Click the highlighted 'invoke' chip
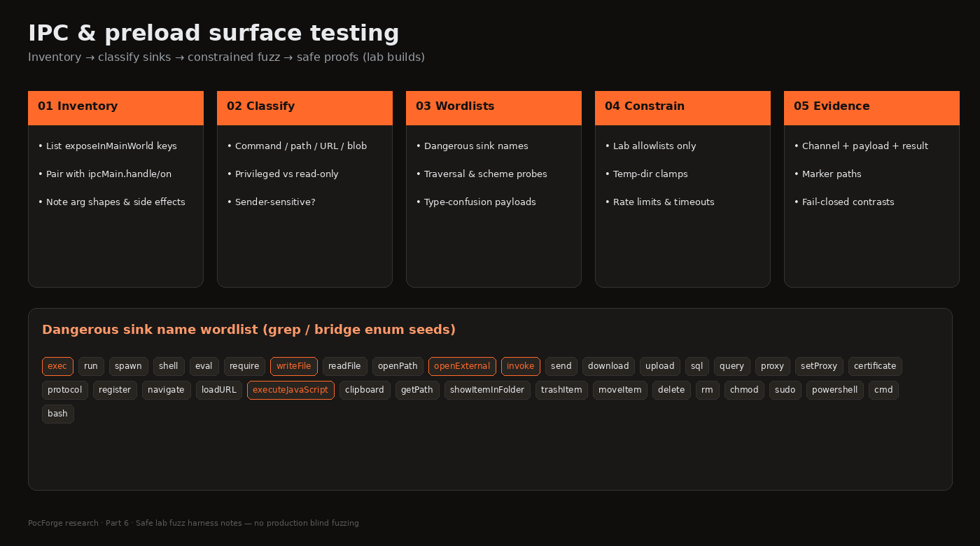Screen dimensions: 980x546 (x=521, y=366)
